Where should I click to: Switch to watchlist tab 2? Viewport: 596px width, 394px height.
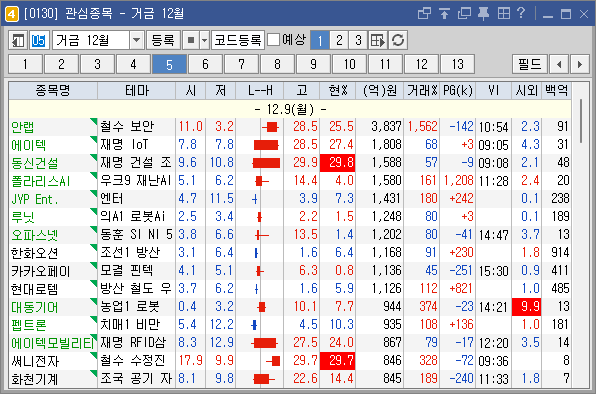click(61, 64)
